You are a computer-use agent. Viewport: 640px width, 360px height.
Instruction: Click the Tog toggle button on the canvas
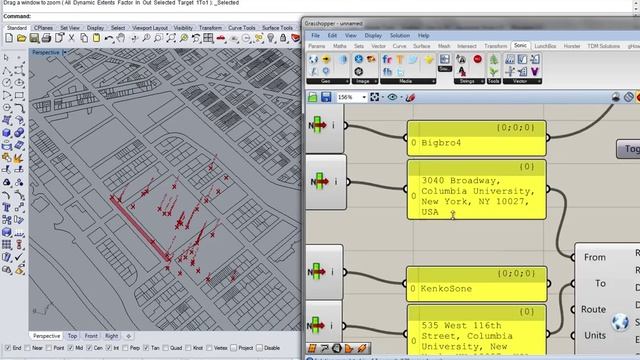coord(628,149)
